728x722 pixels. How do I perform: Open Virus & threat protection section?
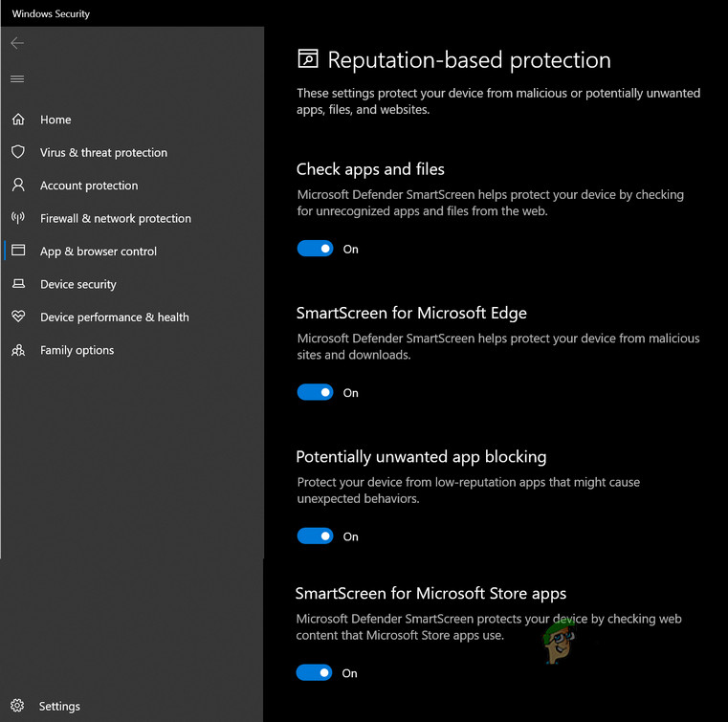(103, 153)
